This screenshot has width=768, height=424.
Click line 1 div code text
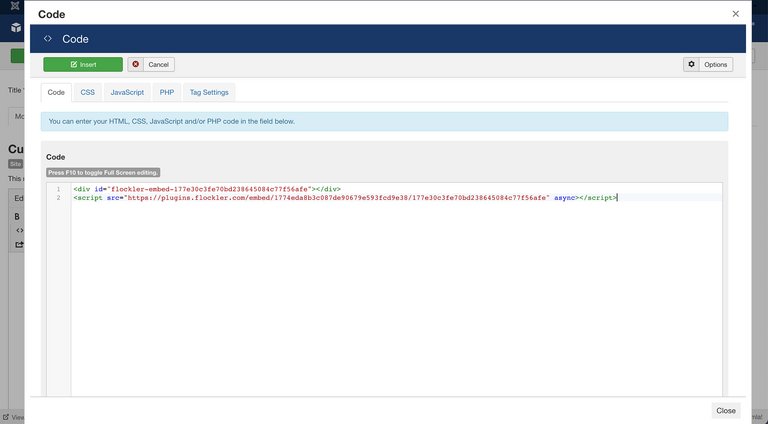coord(207,189)
